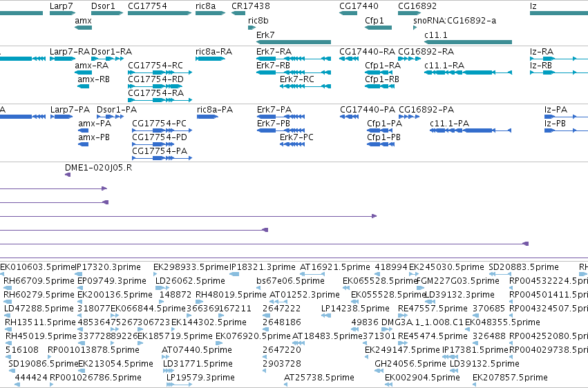
Task: Click the lz-RA transcript
Action: (559, 59)
